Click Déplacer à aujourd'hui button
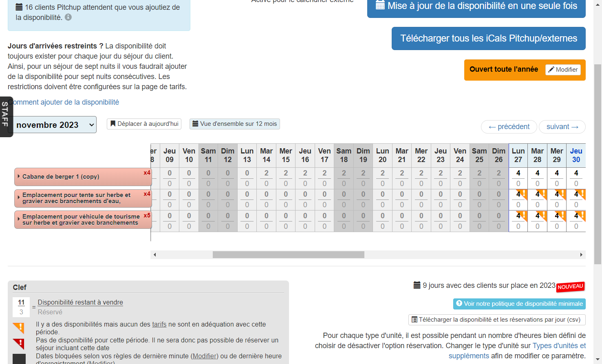 coord(144,124)
